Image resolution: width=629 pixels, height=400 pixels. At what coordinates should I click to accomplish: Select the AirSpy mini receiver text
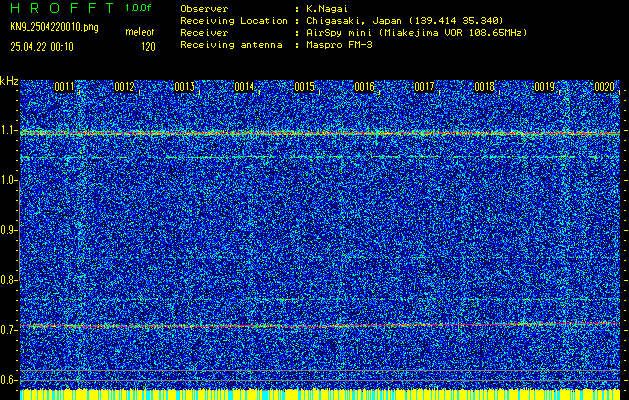coord(416,33)
